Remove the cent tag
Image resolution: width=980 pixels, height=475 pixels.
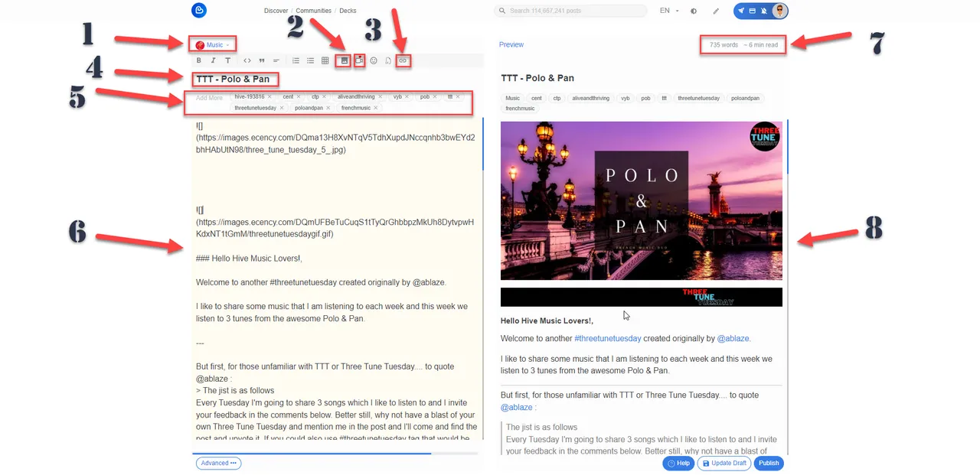[x=299, y=97]
